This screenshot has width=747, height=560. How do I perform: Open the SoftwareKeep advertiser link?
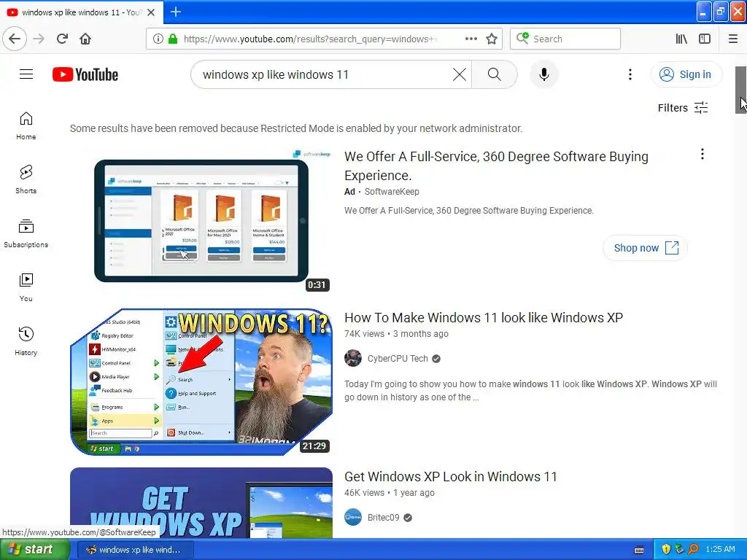point(392,192)
